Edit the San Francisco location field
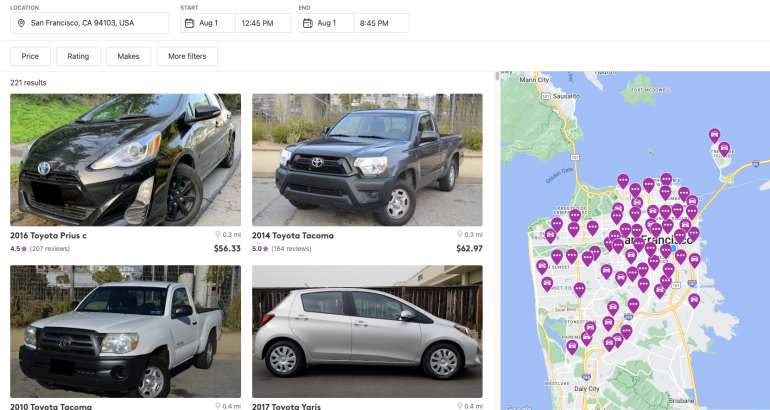 95,22
